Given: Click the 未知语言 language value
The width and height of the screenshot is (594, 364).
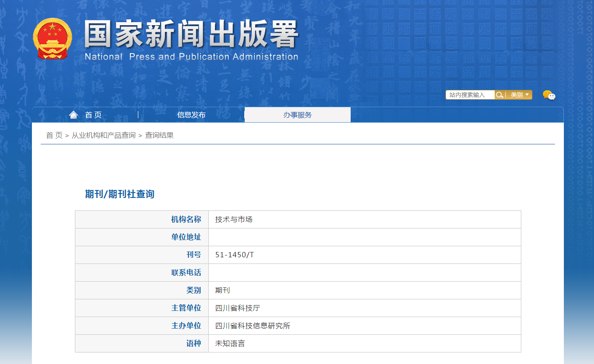Looking at the screenshot, I should point(230,343).
